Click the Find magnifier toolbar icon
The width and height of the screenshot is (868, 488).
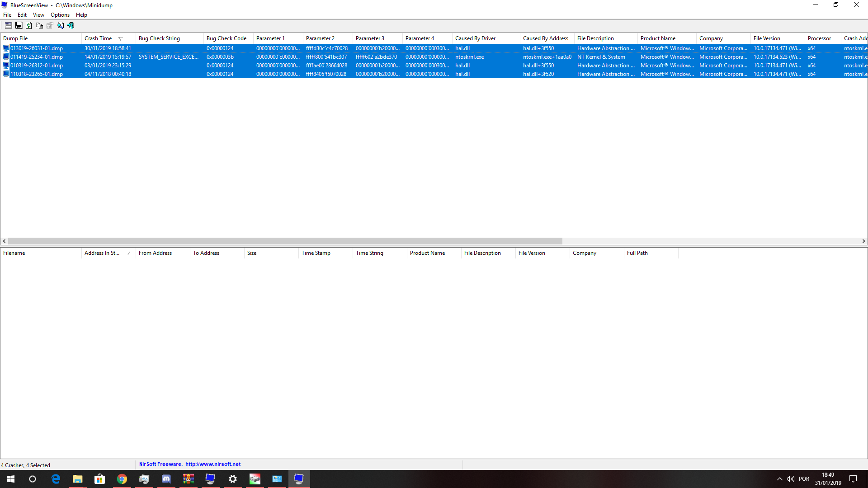61,26
